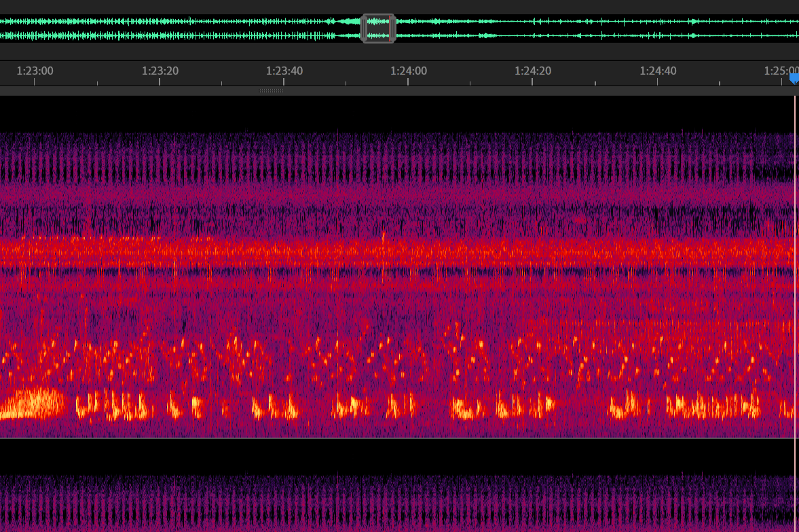This screenshot has width=799, height=532.
Task: Click the left handle of navigator zoom box
Action: pyautogui.click(x=365, y=28)
